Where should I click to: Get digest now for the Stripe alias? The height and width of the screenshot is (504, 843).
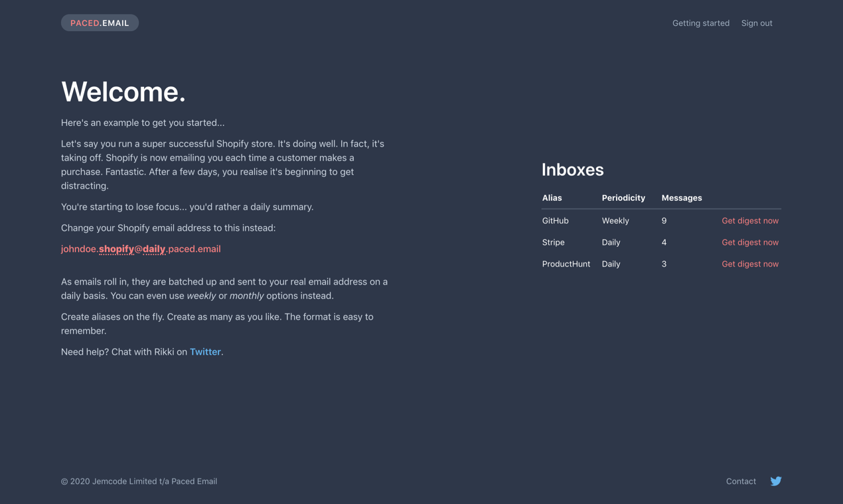(x=750, y=242)
